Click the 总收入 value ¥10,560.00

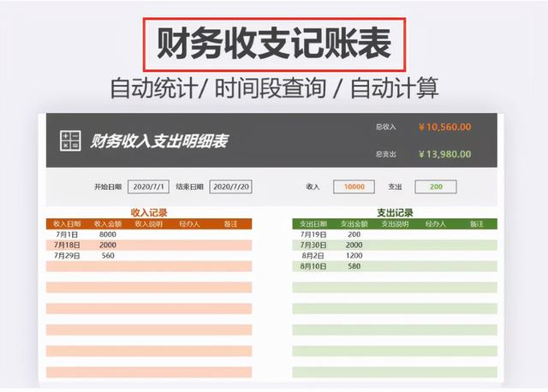445,127
